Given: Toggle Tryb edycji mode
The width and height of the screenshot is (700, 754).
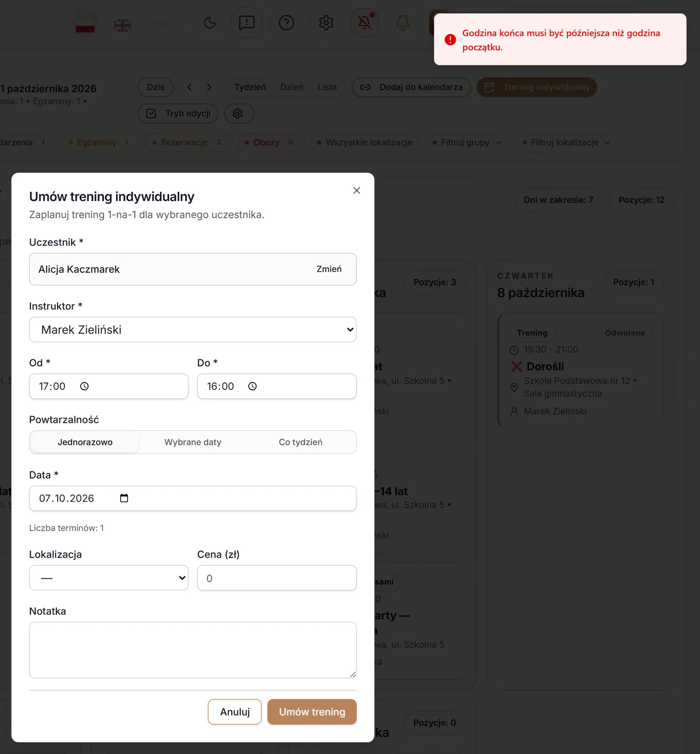Looking at the screenshot, I should tap(178, 114).
